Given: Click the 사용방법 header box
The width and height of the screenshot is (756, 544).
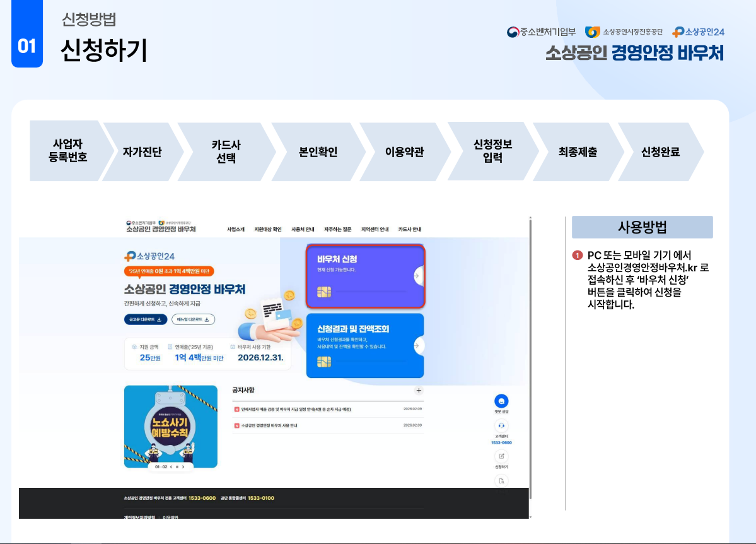Looking at the screenshot, I should 643,227.
